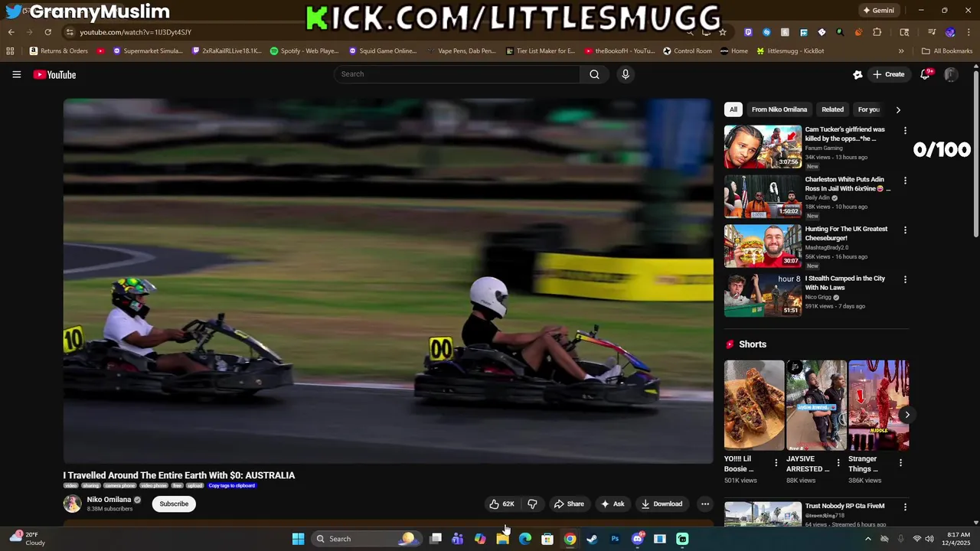
Task: Subscribe to Niko Omilana
Action: point(174,504)
